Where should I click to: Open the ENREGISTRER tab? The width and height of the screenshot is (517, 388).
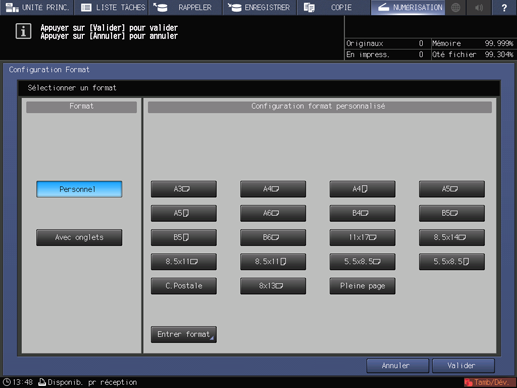[x=260, y=7]
